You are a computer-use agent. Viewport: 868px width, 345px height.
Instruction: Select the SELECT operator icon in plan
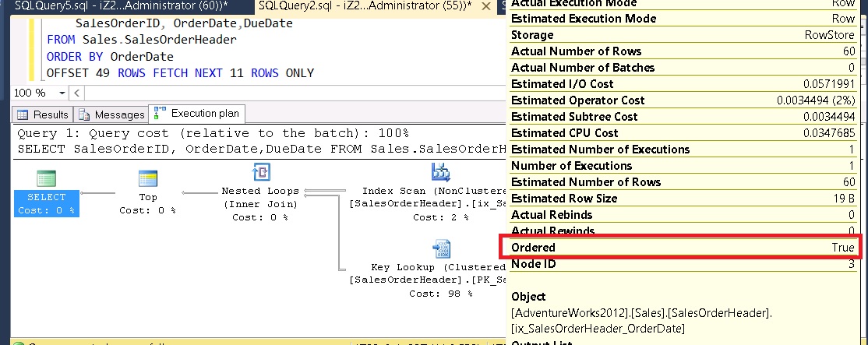[x=47, y=178]
